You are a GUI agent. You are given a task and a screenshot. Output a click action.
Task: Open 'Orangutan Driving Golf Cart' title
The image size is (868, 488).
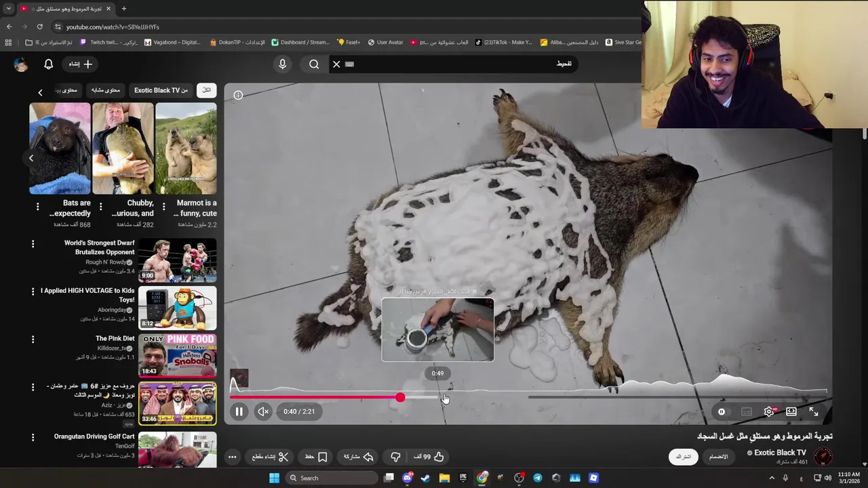click(x=94, y=436)
